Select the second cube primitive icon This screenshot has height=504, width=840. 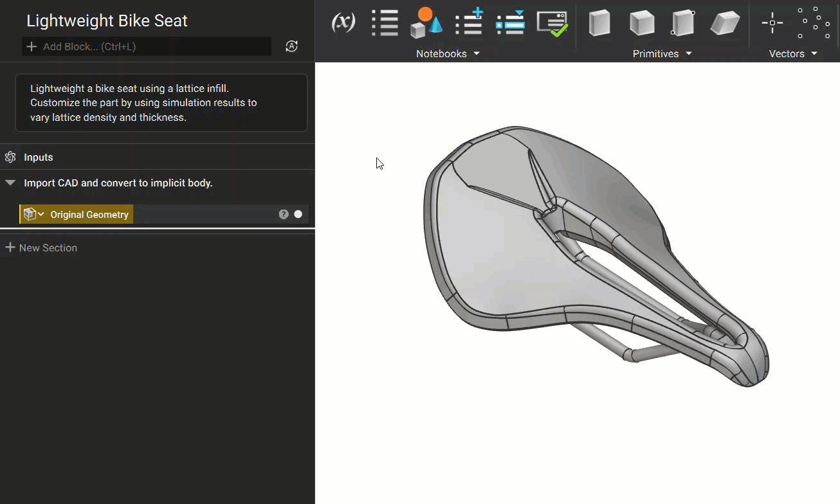tap(641, 23)
